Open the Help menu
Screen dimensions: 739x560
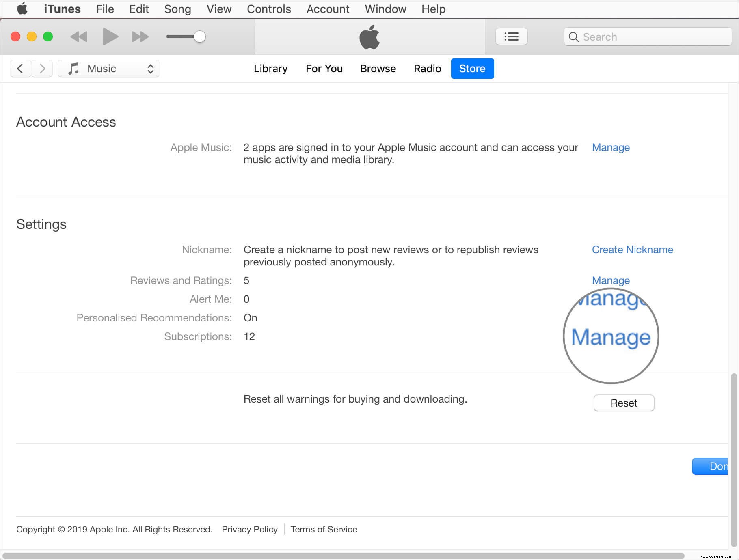coord(433,9)
